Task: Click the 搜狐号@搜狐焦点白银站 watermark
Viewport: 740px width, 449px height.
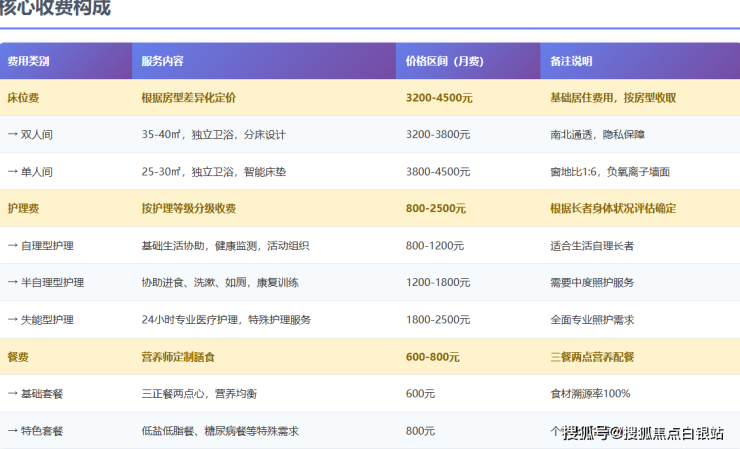Action: [643, 433]
